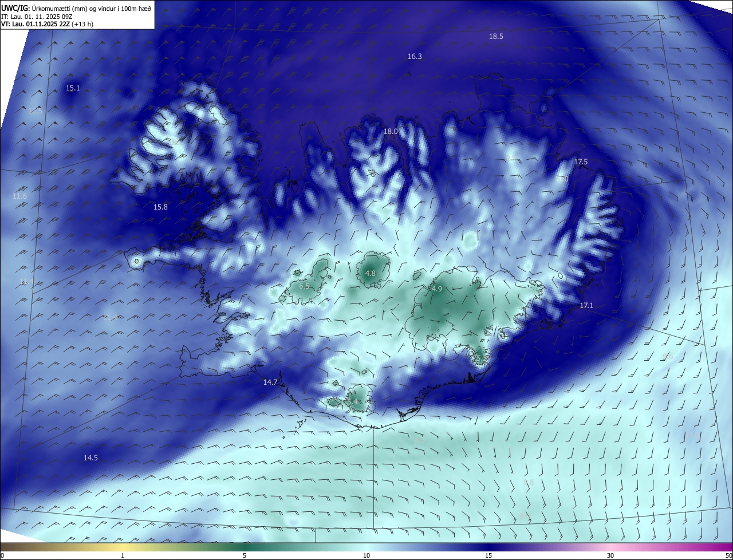Click the colorbar tick label '1'
The height and width of the screenshot is (560, 733).
123,555
